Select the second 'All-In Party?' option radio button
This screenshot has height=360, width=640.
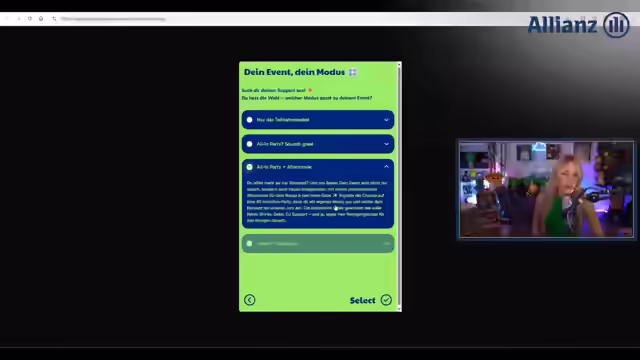[x=249, y=144]
